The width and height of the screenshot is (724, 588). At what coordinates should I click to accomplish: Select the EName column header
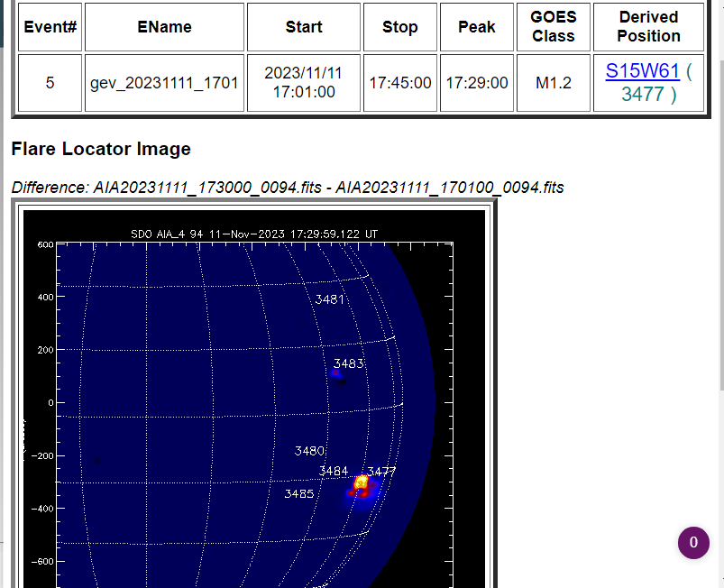coord(164,27)
